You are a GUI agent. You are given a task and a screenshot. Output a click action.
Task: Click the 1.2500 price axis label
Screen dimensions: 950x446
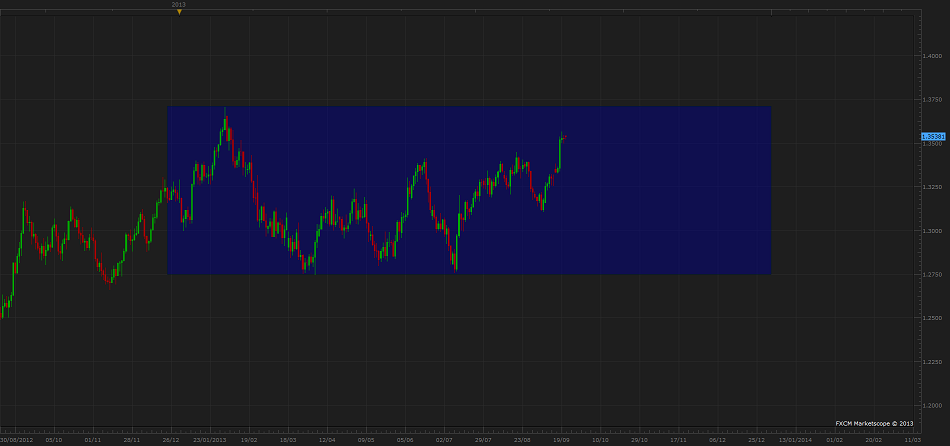point(932,318)
